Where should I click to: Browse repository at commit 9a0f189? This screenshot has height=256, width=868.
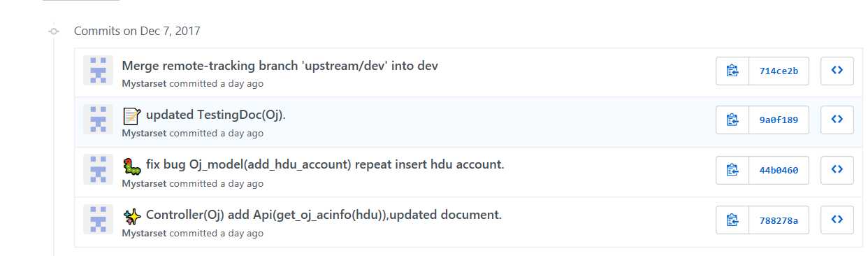click(x=837, y=120)
